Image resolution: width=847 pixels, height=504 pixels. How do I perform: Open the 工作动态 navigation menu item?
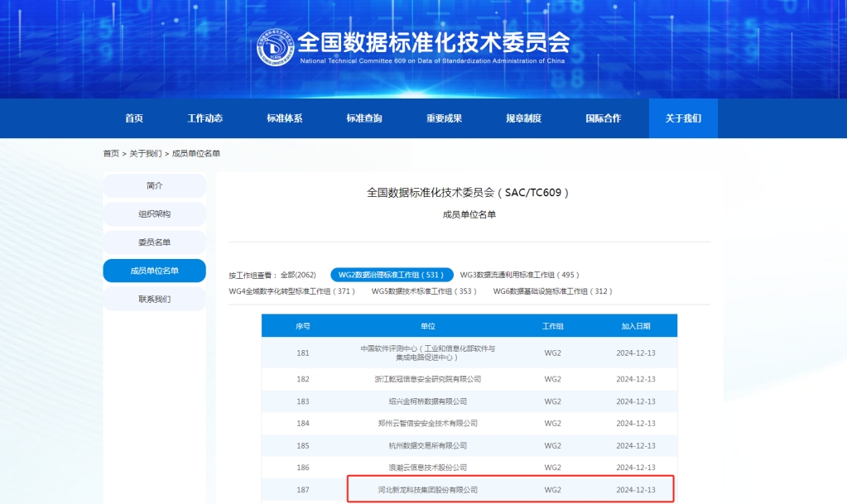205,118
